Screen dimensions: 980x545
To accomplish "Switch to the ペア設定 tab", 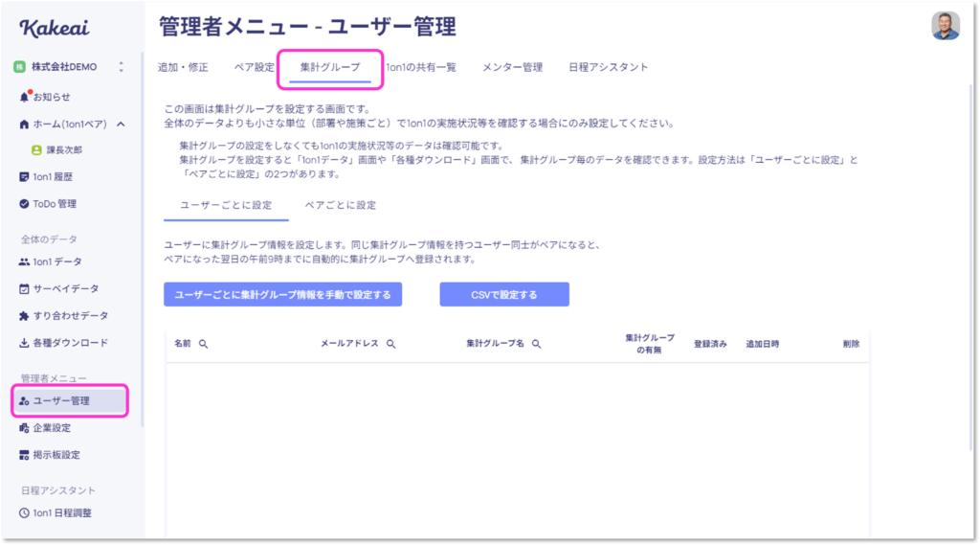I will click(x=254, y=68).
